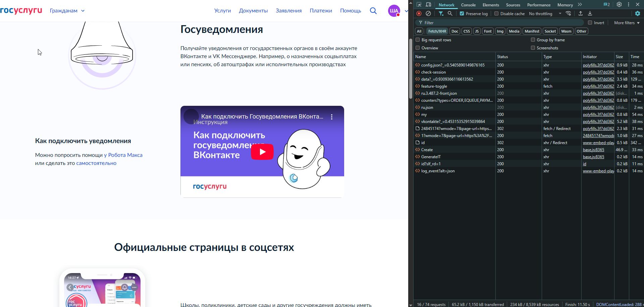Open Заявления in the site menu
Image resolution: width=644 pixels, height=307 pixels.
(288, 11)
